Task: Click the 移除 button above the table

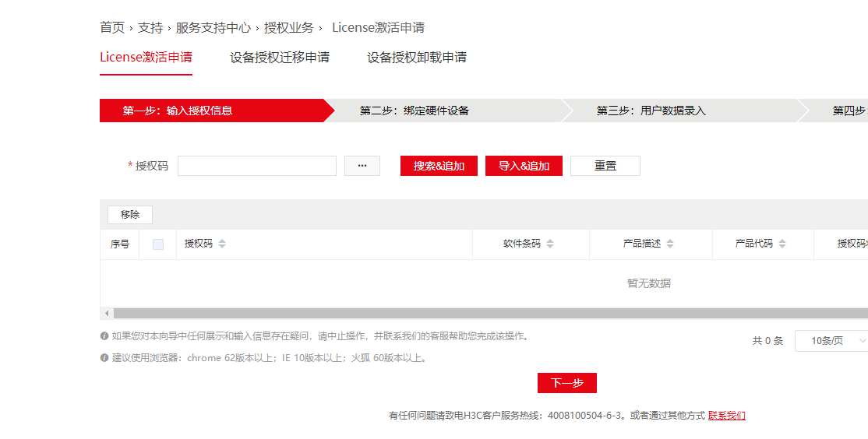Action: [130, 215]
